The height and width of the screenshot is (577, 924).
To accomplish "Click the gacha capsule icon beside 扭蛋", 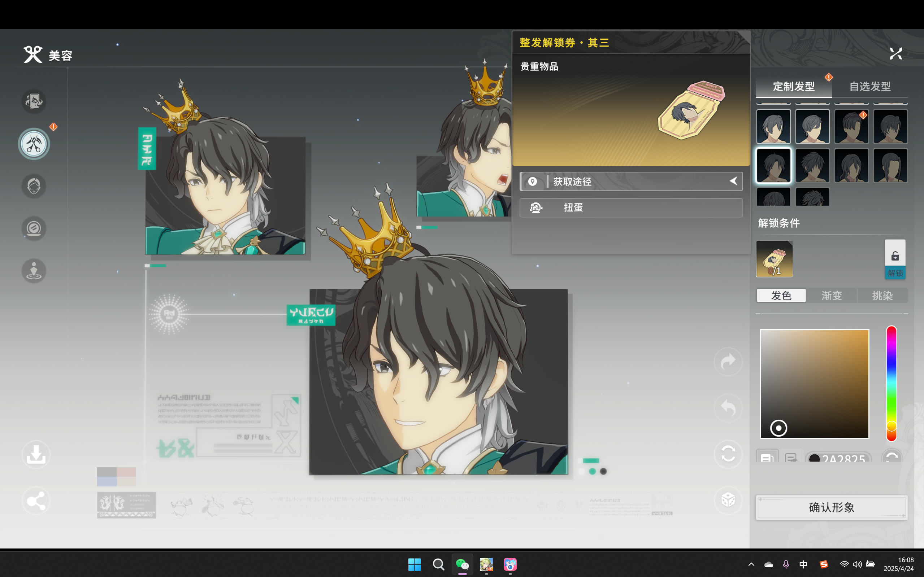I will [536, 207].
